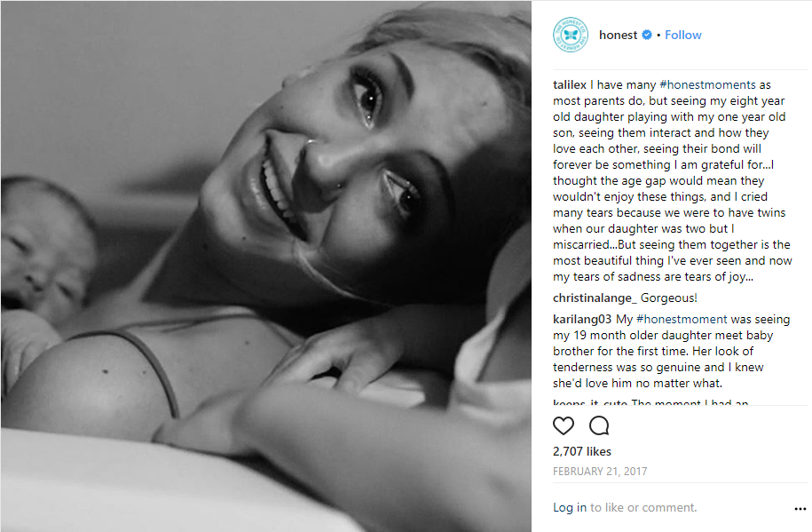Click the talilex comment text body

point(672,180)
